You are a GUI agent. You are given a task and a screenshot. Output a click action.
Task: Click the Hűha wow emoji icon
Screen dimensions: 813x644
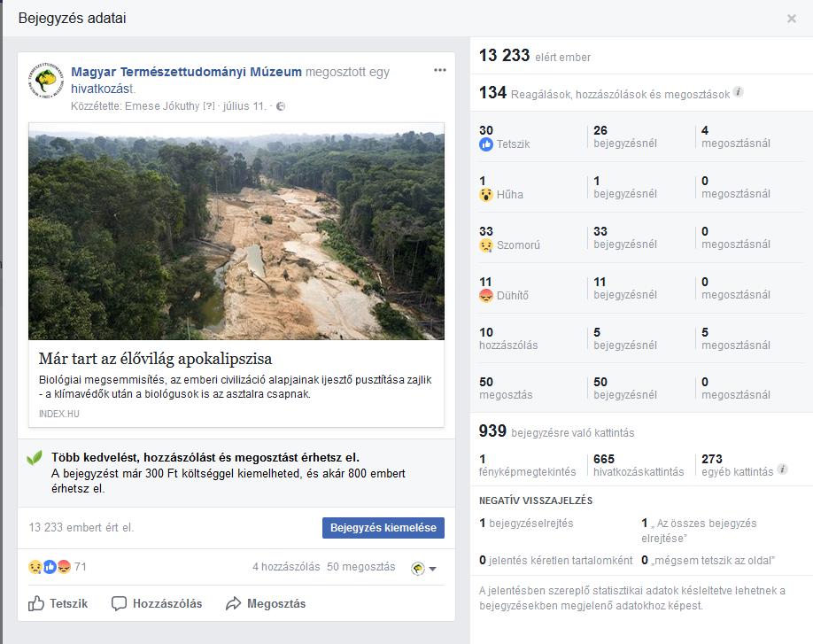tap(486, 195)
